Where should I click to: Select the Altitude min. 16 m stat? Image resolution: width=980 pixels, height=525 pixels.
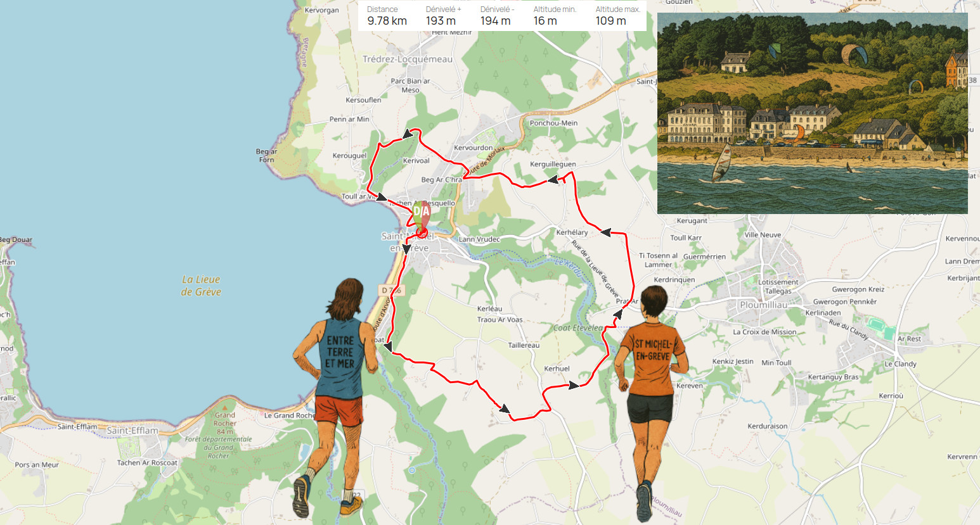[555, 16]
